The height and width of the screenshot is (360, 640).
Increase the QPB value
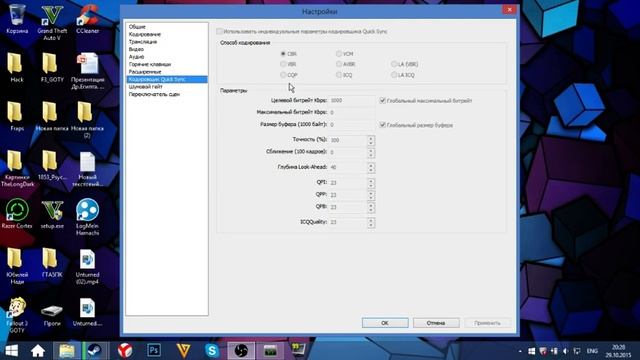click(x=371, y=205)
